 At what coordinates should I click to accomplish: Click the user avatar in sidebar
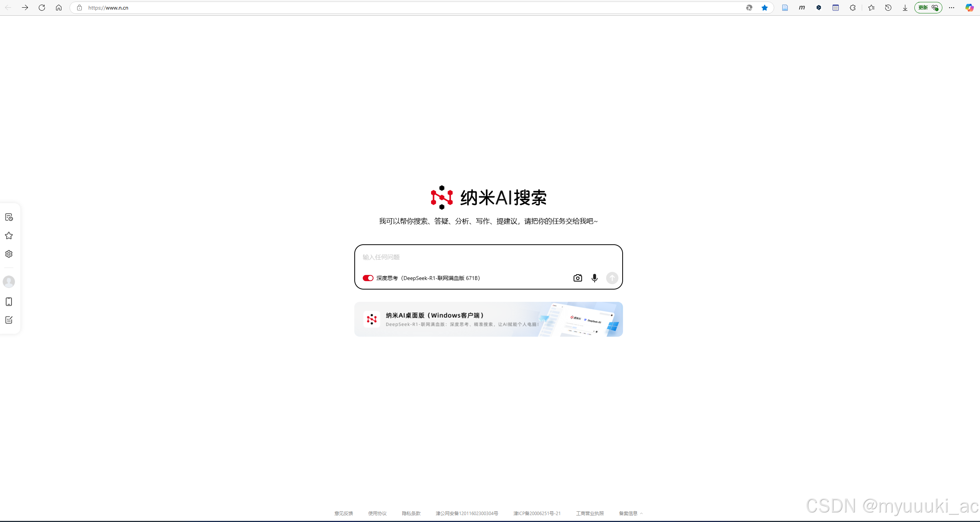tap(9, 282)
